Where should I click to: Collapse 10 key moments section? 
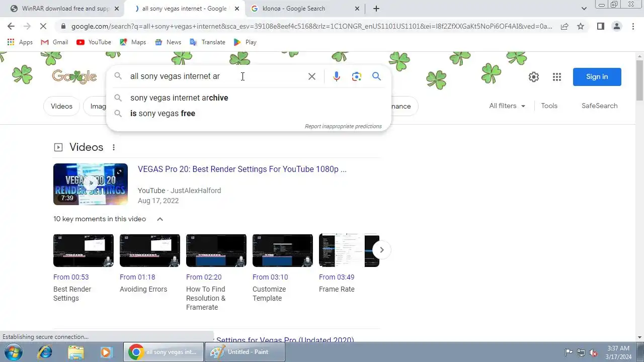click(x=160, y=219)
